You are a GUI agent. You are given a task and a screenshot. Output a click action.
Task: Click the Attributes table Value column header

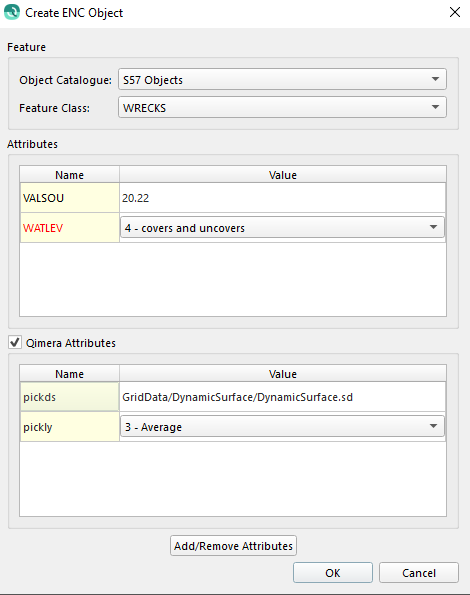coord(283,175)
